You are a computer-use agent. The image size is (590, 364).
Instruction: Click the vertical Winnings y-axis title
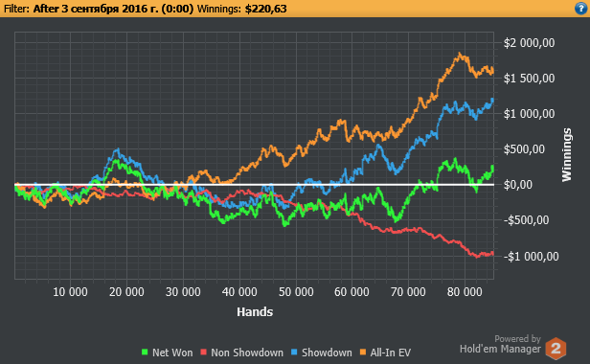click(x=566, y=155)
